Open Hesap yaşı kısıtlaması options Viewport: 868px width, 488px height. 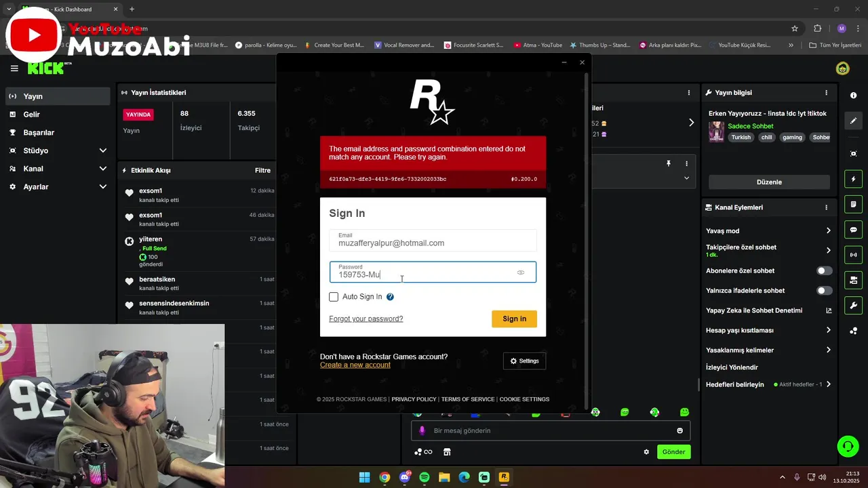pyautogui.click(x=768, y=330)
